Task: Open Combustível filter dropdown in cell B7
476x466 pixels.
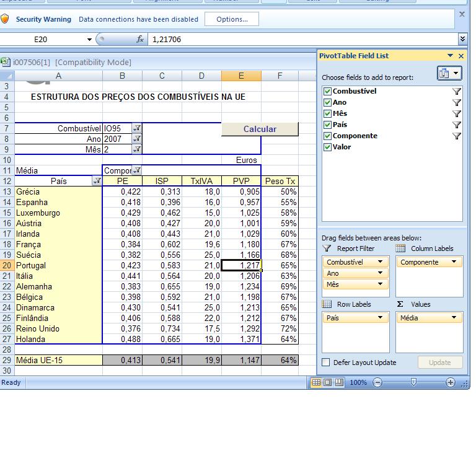Action: point(137,128)
